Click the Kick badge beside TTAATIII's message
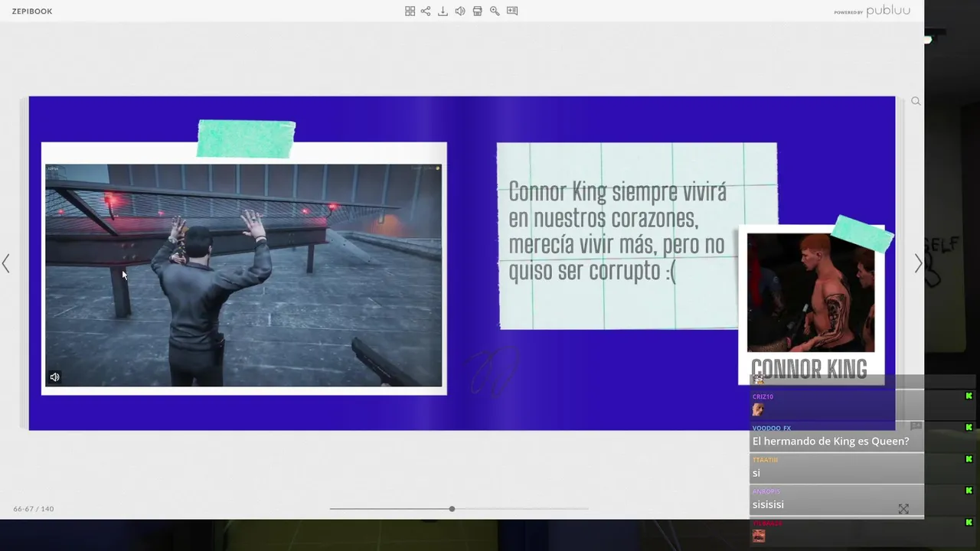 pos(969,459)
